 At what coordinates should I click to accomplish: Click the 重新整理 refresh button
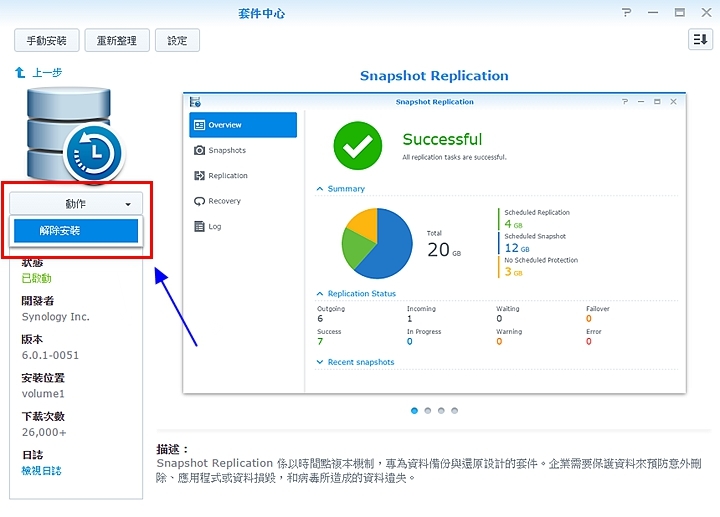click(x=117, y=40)
